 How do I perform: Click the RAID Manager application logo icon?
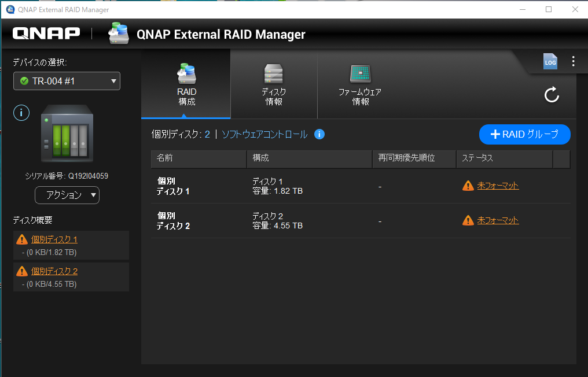119,33
